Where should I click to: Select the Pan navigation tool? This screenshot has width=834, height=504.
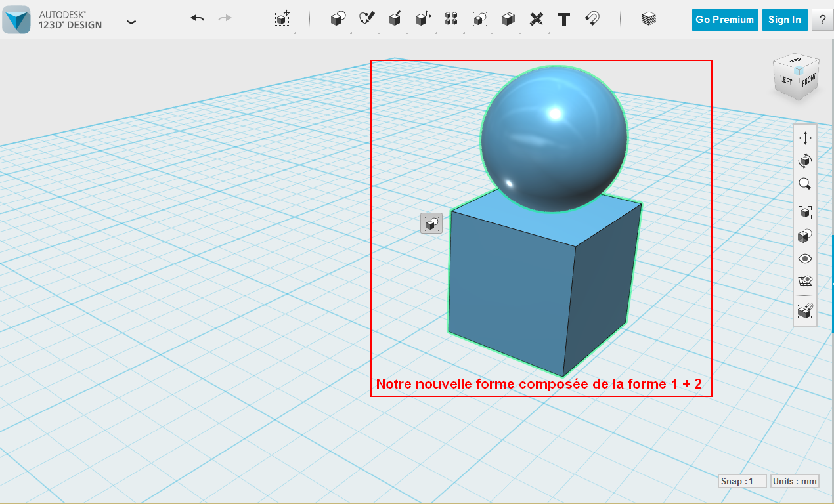pyautogui.click(x=805, y=138)
